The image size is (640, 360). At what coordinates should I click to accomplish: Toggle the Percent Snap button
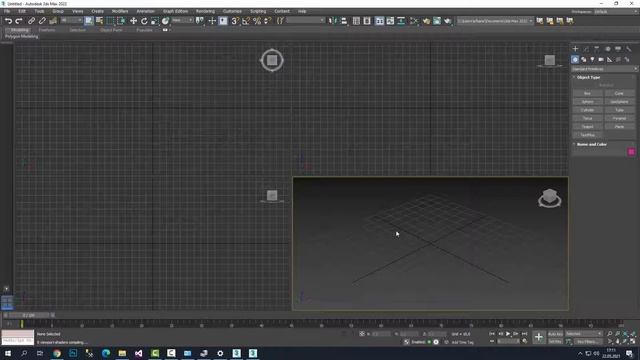tap(257, 21)
